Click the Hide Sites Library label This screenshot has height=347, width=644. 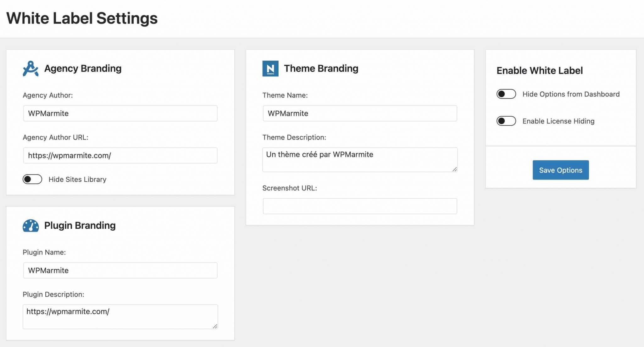tap(77, 179)
